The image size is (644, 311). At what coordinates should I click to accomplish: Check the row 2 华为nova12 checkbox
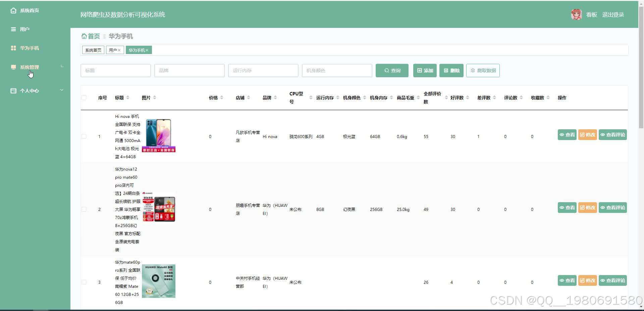(84, 209)
